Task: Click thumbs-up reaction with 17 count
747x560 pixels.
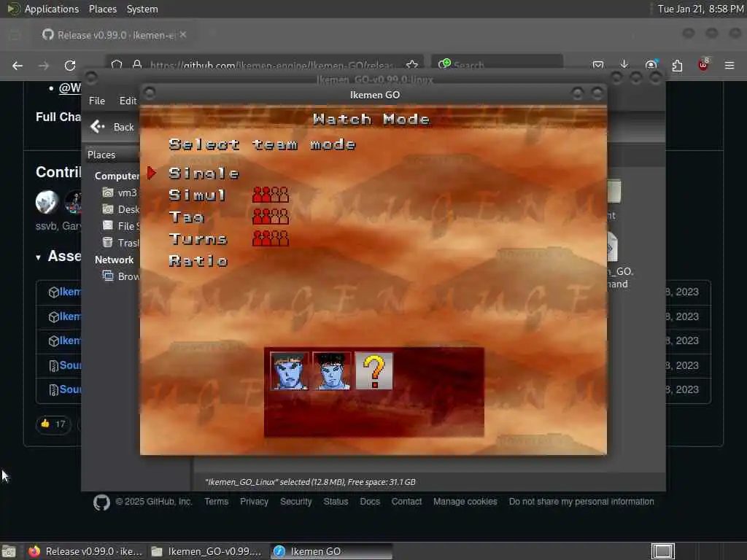Action: 53,424
